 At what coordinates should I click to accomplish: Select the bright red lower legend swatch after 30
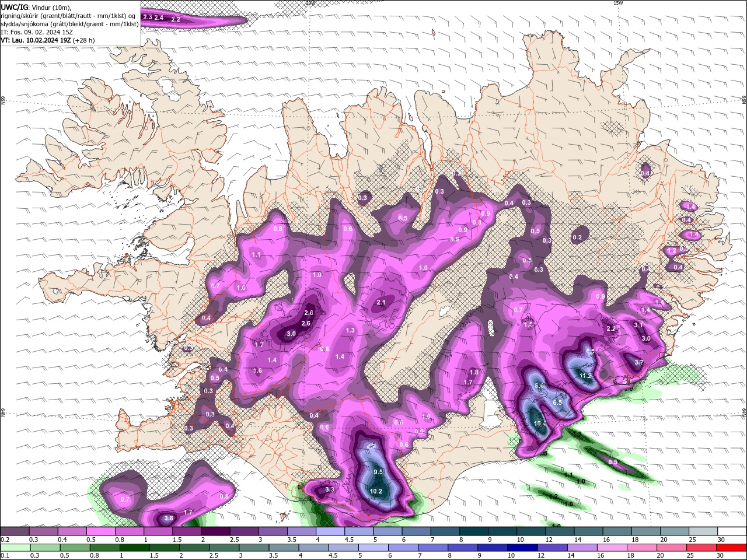pyautogui.click(x=731, y=548)
